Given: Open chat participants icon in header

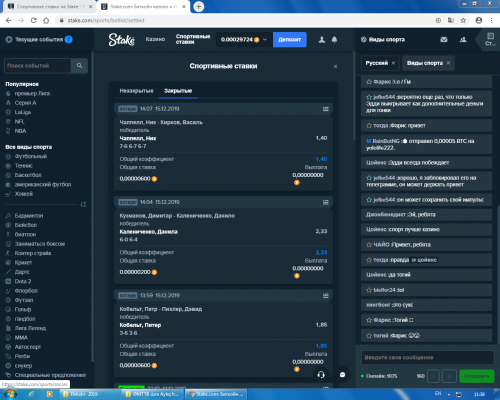Looking at the screenshot, I should click(463, 40).
